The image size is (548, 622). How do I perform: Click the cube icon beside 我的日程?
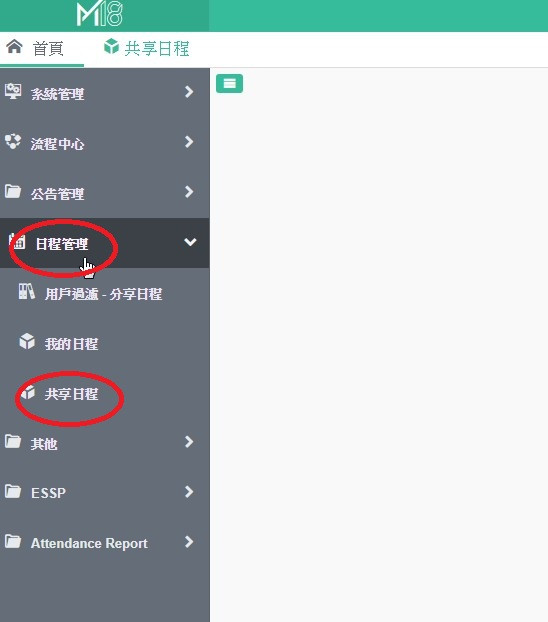pyautogui.click(x=27, y=342)
